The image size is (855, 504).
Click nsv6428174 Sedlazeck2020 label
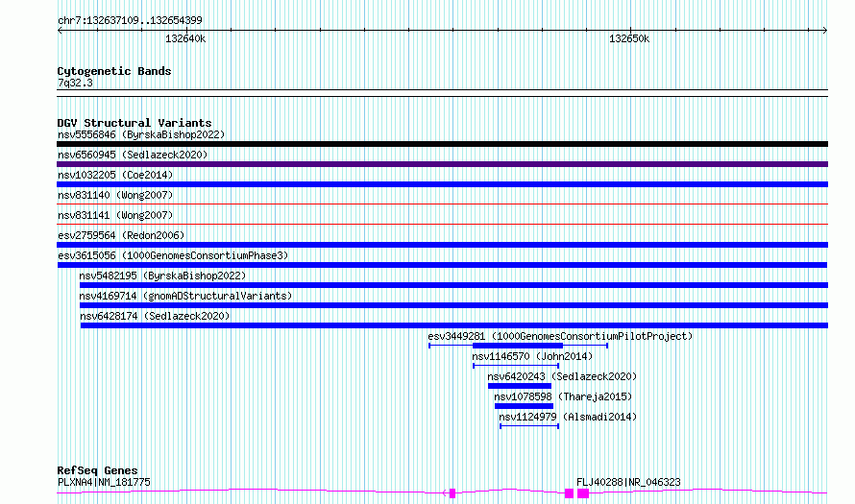[155, 316]
